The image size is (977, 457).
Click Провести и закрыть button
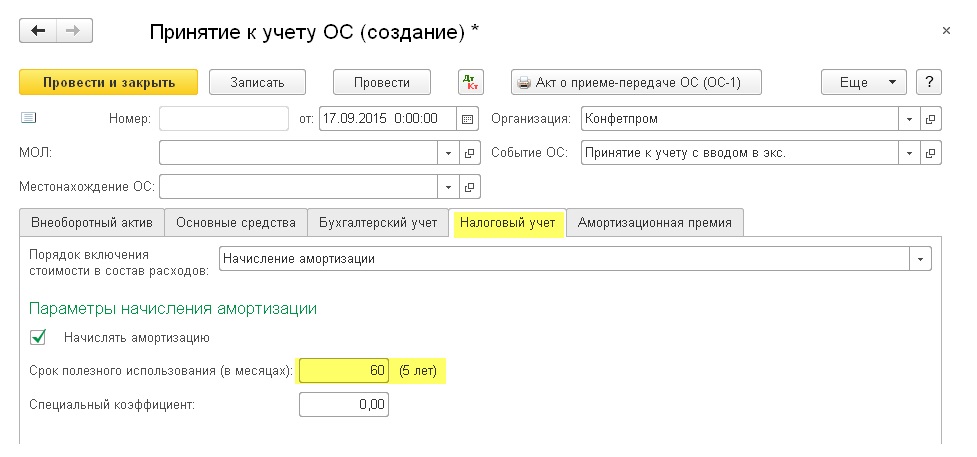[108, 82]
